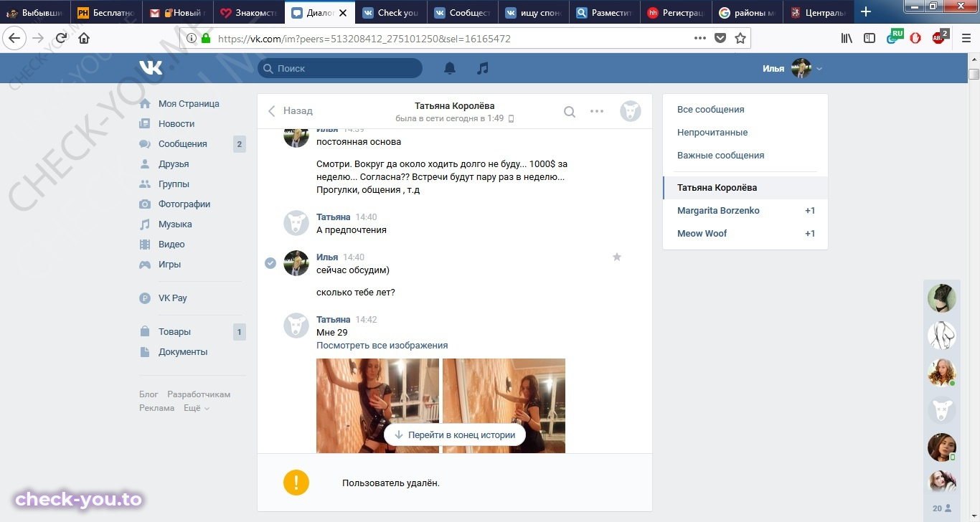Viewport: 980px width, 522px height.
Task: Open Firefox hamburger menu
Action: point(966,38)
